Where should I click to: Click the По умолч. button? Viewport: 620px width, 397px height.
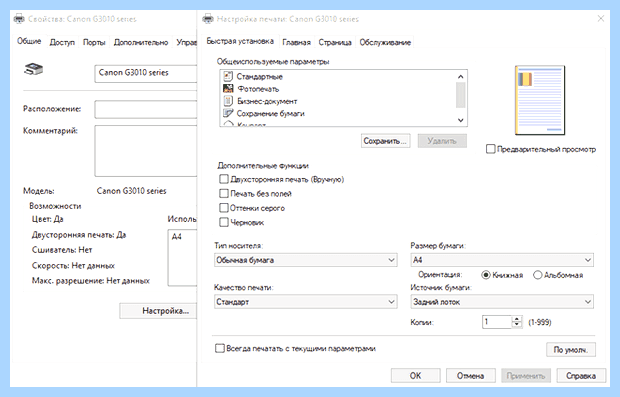coord(571,350)
